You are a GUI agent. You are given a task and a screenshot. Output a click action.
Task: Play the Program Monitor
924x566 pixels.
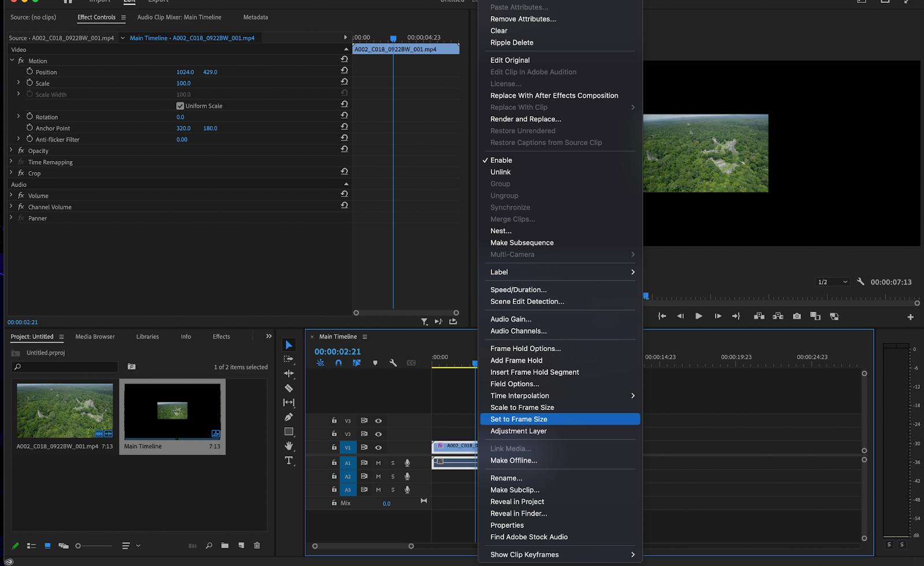[x=699, y=316]
